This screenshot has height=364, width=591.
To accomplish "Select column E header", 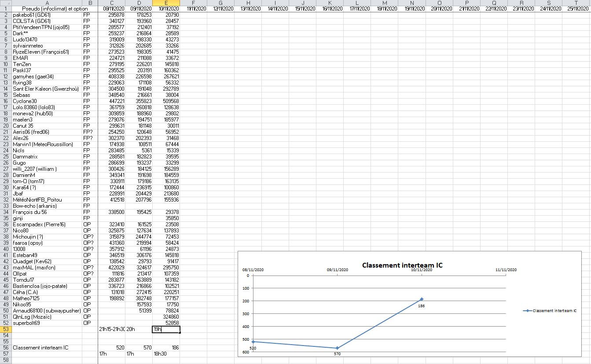I will tap(166, 3).
